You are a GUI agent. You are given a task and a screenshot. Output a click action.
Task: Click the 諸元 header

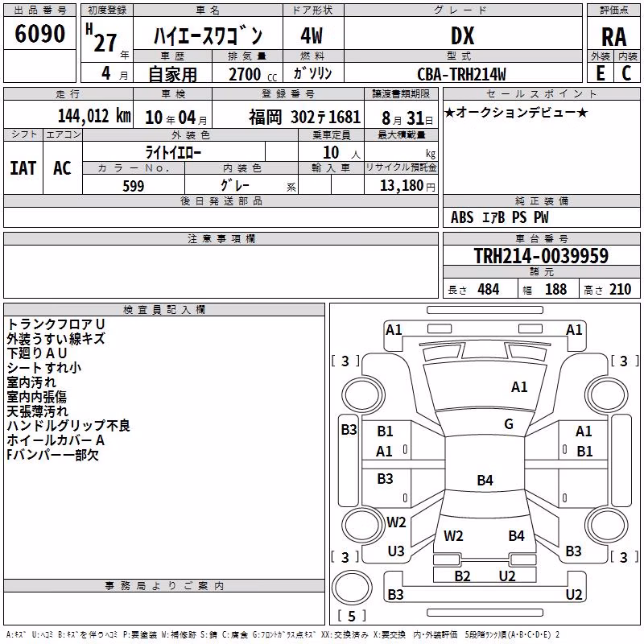coord(541,271)
